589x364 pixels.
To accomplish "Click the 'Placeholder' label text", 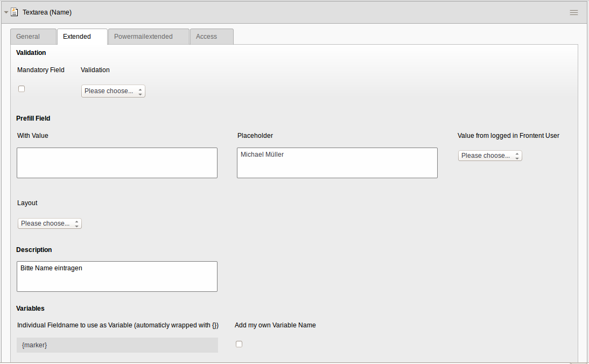I will [x=255, y=136].
